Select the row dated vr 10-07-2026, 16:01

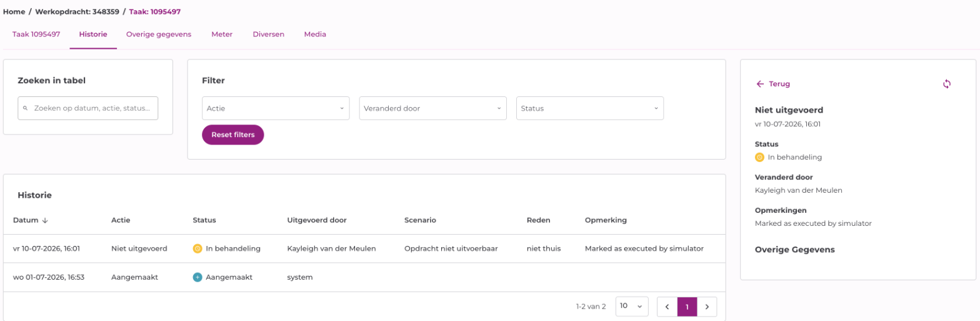coord(364,248)
